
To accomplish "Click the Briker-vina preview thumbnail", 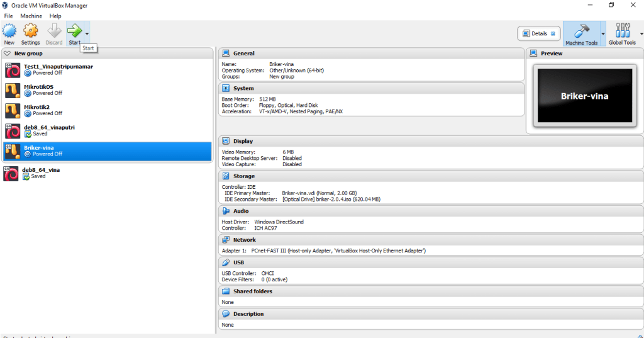I will tap(584, 96).
